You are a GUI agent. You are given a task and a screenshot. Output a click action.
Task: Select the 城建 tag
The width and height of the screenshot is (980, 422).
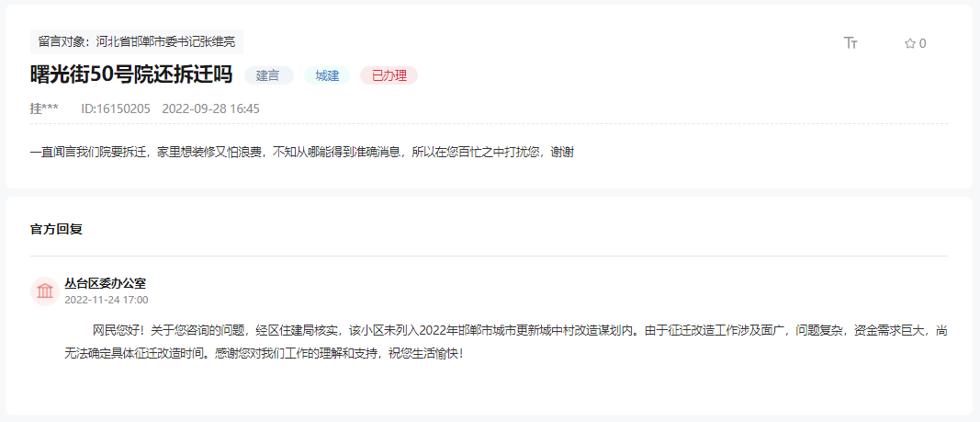[x=327, y=75]
